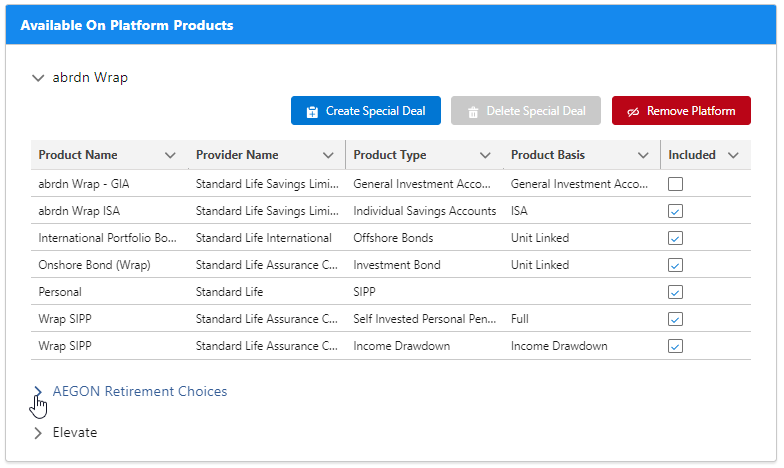This screenshot has height=468, width=784.
Task: Collapse the abrdn Wrap section chevron
Action: pos(39,77)
